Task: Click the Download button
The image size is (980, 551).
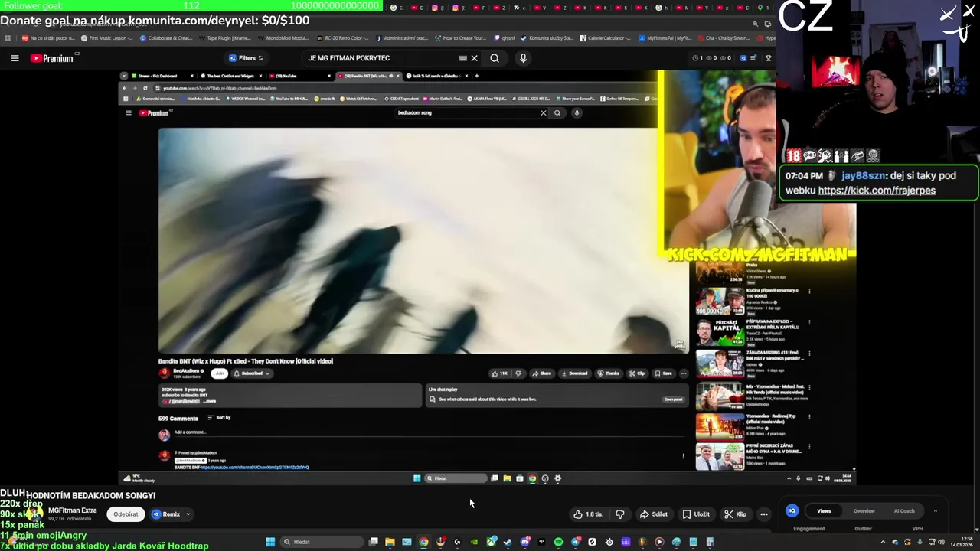Action: (x=574, y=373)
